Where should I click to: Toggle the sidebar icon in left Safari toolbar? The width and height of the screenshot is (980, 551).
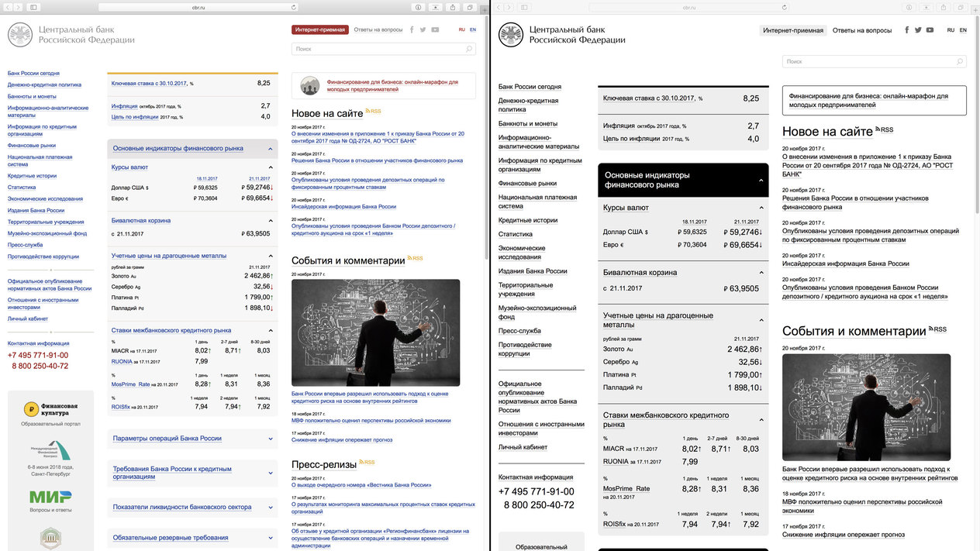point(33,7)
